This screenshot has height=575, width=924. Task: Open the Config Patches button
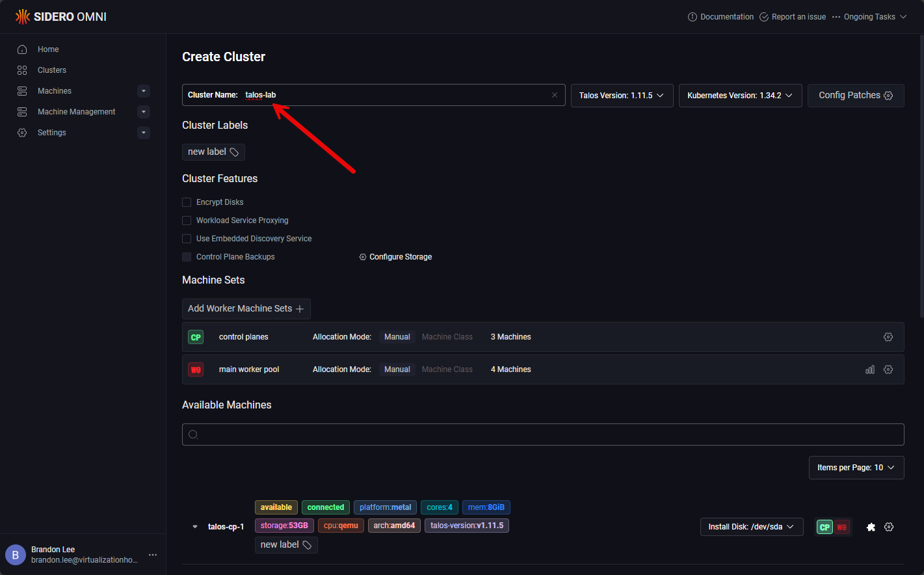coord(855,96)
